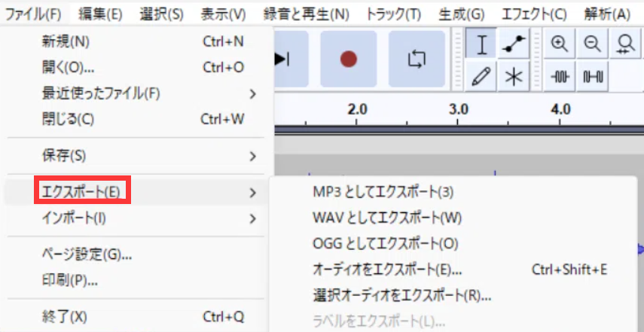The height and width of the screenshot is (332, 644).
Task: Click the Trim audio outside selection icon
Action: point(559,76)
